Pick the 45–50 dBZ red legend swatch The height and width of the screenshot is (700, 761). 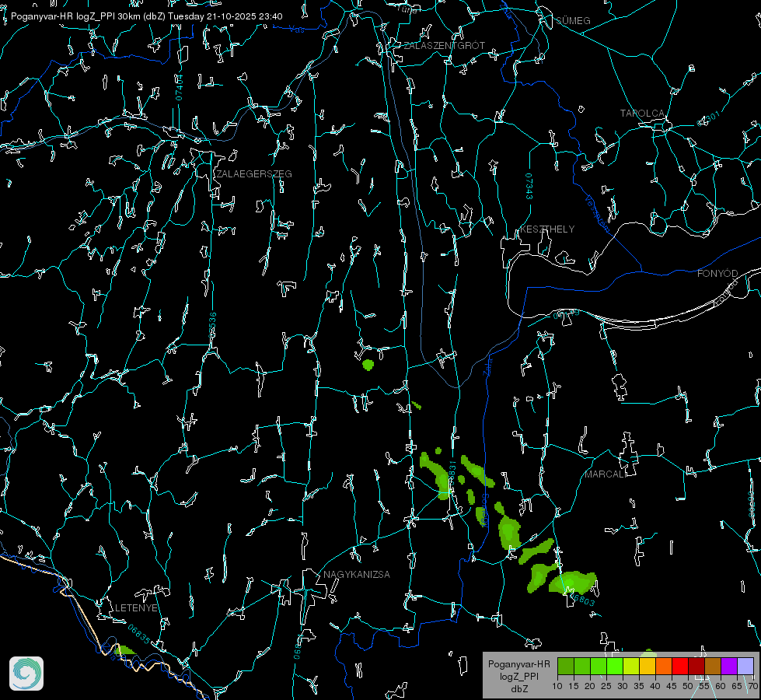coord(680,666)
